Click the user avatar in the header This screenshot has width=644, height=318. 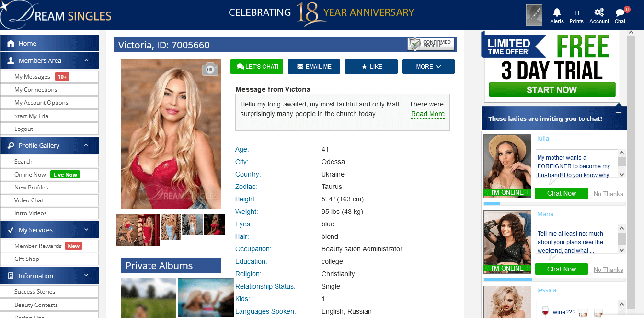(x=534, y=15)
